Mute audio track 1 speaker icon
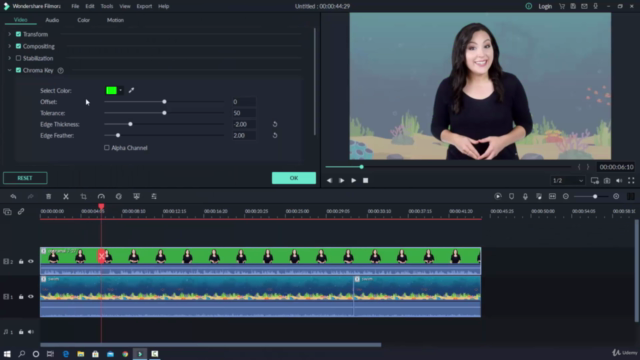The image size is (640, 360). (31, 332)
